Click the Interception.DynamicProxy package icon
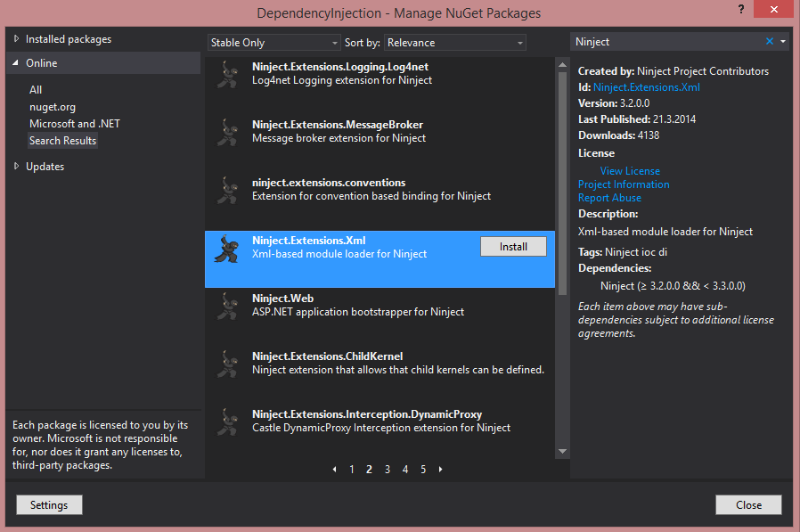The height and width of the screenshot is (532, 800). [227, 422]
